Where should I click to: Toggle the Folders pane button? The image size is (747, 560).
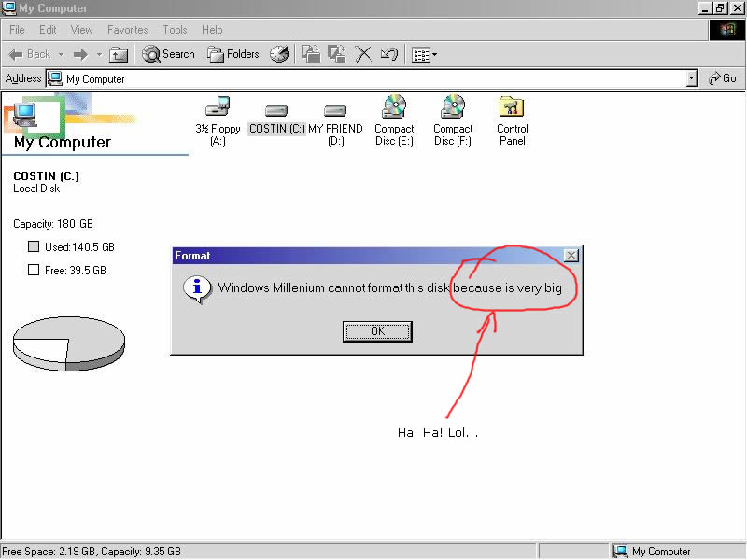pyautogui.click(x=233, y=54)
